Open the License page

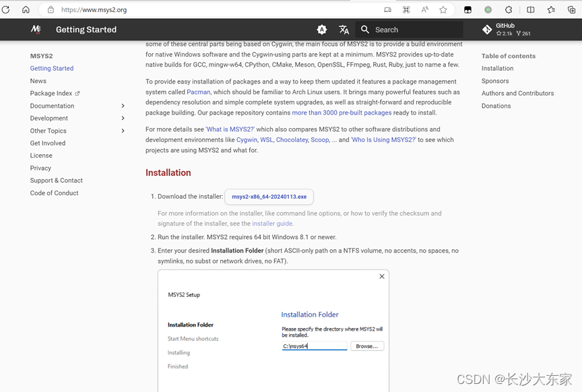coord(41,156)
